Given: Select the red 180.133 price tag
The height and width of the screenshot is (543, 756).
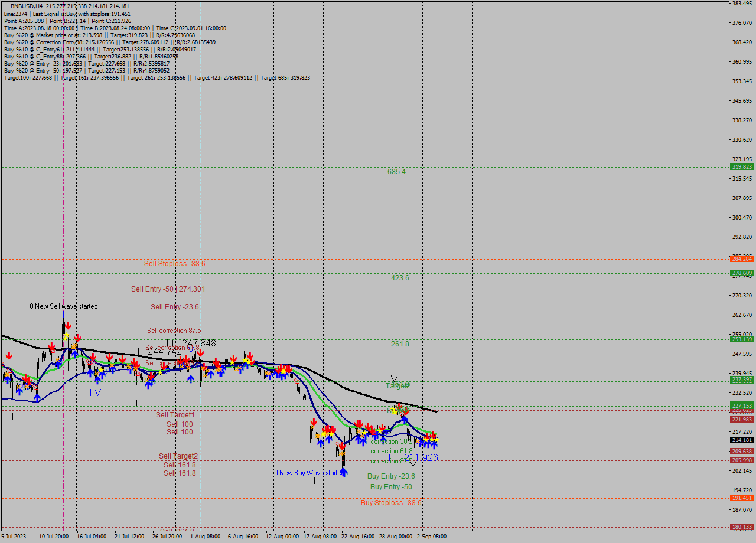Looking at the screenshot, I should (x=742, y=527).
